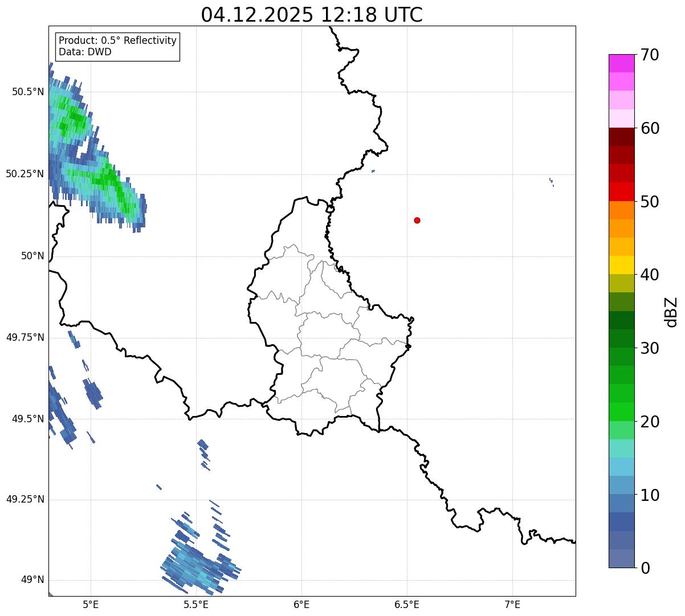
Task: Click the Product: 0.5° Reflectivity label
Action: tap(118, 41)
